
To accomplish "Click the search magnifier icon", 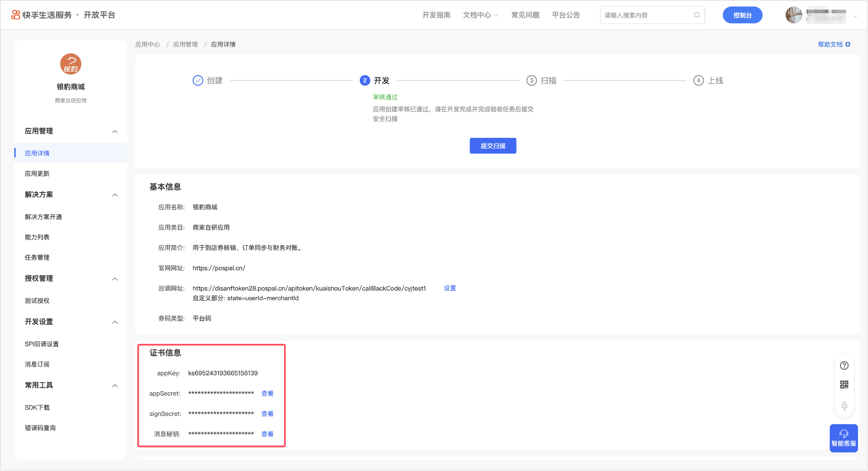I will (x=697, y=15).
